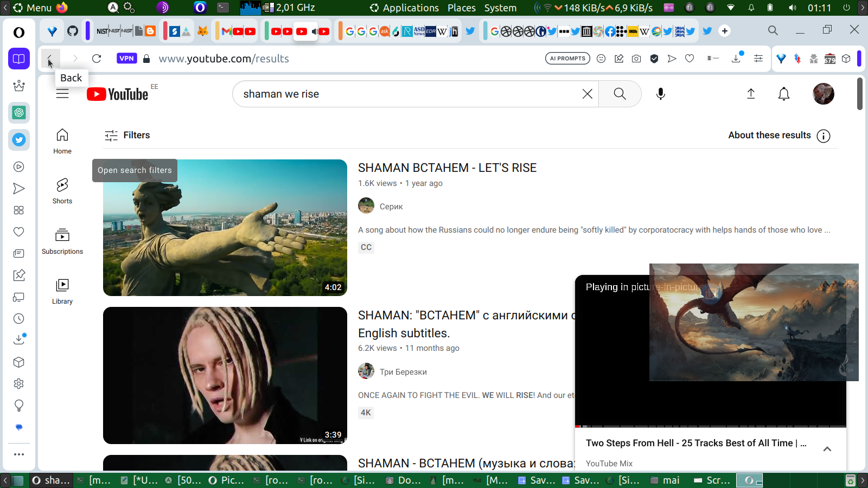The width and height of the screenshot is (868, 488).
Task: Toggle the Opera VPN badge
Action: [x=126, y=59]
